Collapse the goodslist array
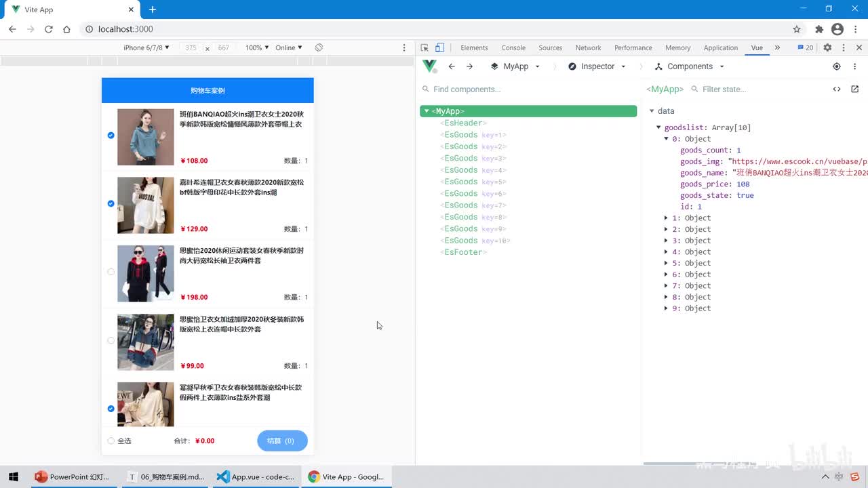This screenshot has height=488, width=868. [658, 127]
